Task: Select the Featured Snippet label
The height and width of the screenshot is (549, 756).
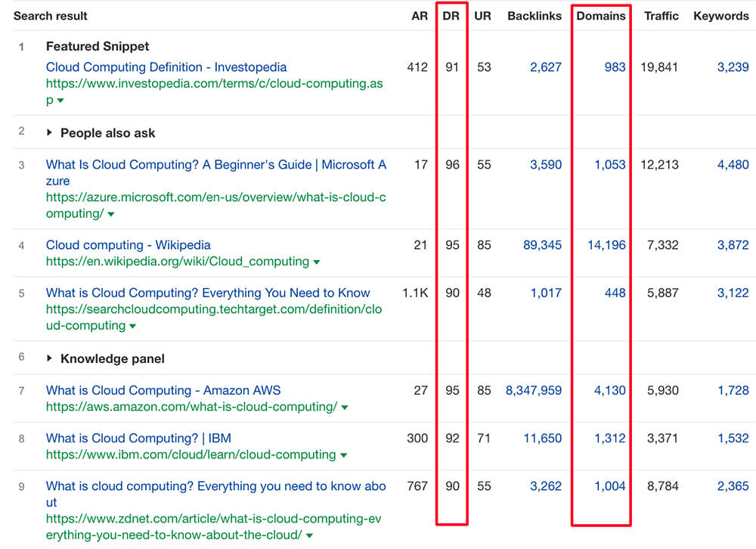Action: 98,46
